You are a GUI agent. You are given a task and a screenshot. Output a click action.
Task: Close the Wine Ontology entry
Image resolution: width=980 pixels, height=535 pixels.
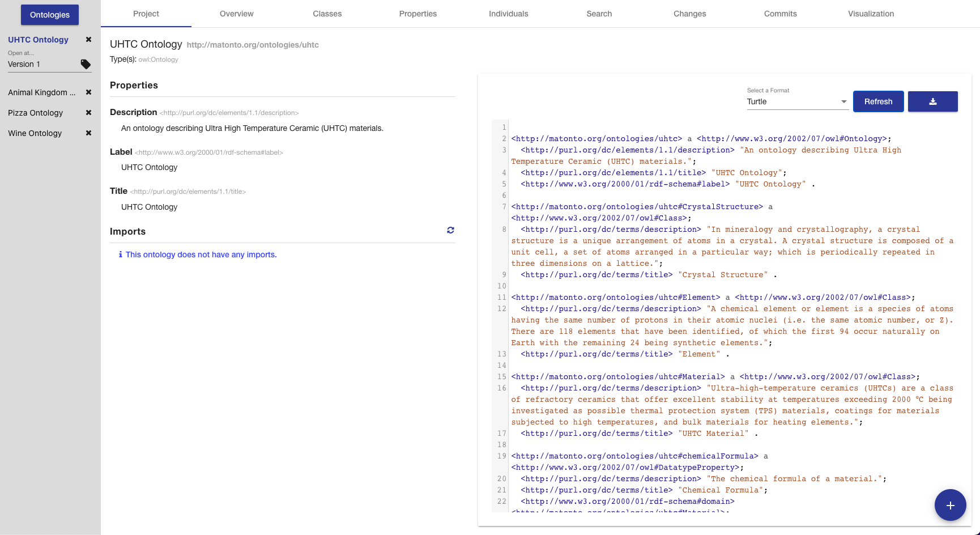88,133
